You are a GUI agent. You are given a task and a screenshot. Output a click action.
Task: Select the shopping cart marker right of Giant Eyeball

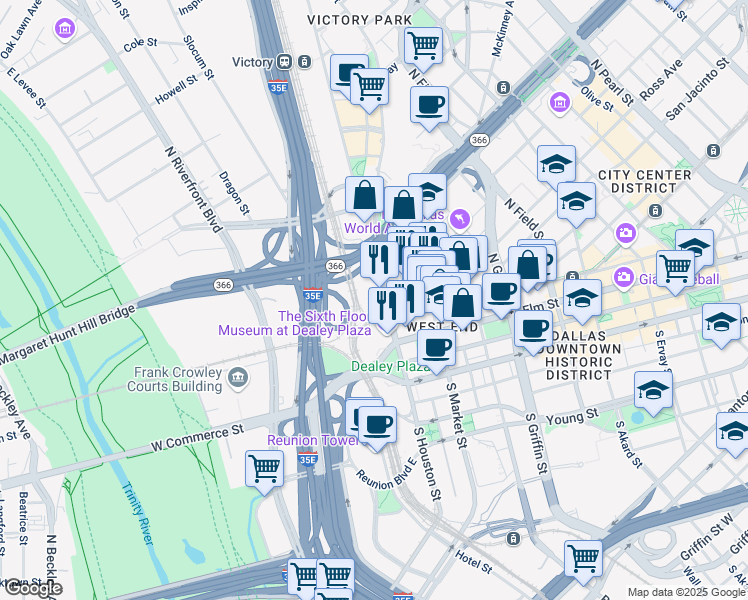click(675, 269)
